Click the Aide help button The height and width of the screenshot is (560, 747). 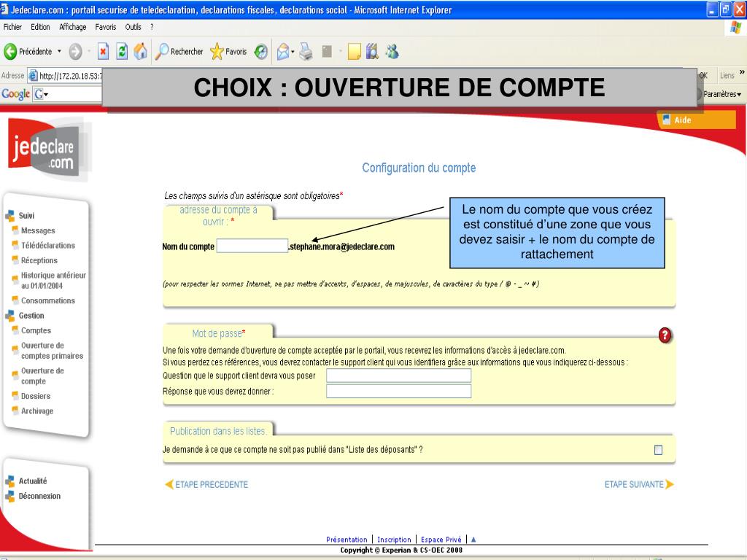tap(696, 120)
